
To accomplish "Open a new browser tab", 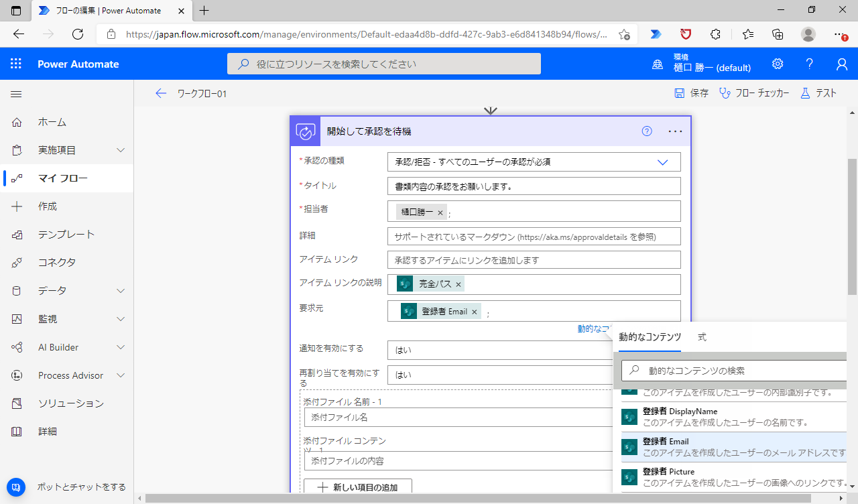I will click(204, 10).
